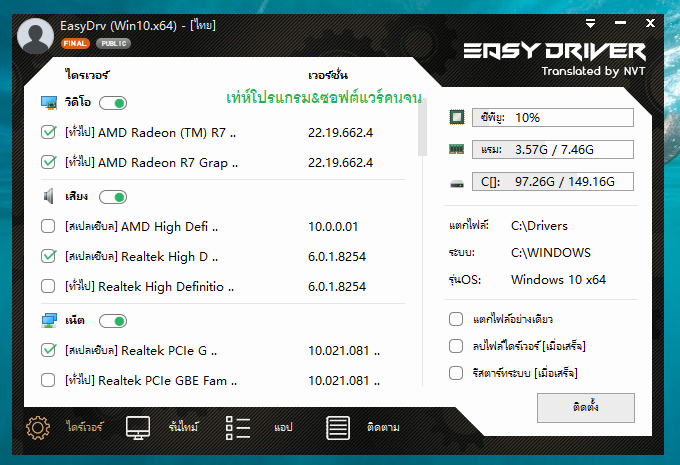Enable extract files only option
This screenshot has height=465, width=680.
click(x=456, y=319)
